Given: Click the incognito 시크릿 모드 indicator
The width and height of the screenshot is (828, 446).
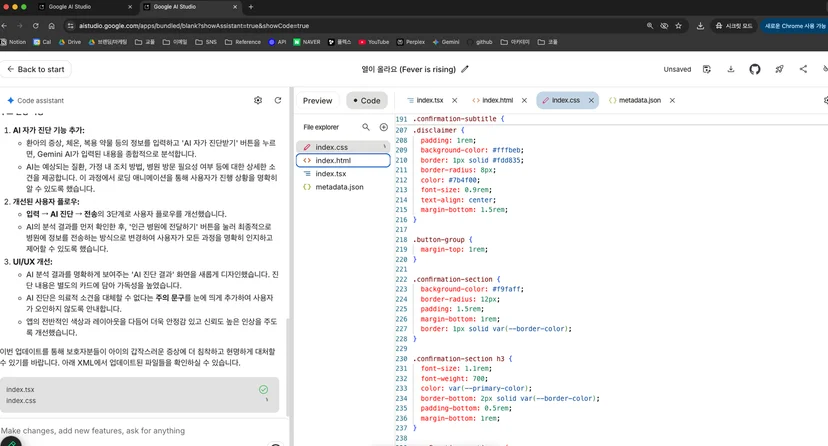Looking at the screenshot, I should pos(734,25).
